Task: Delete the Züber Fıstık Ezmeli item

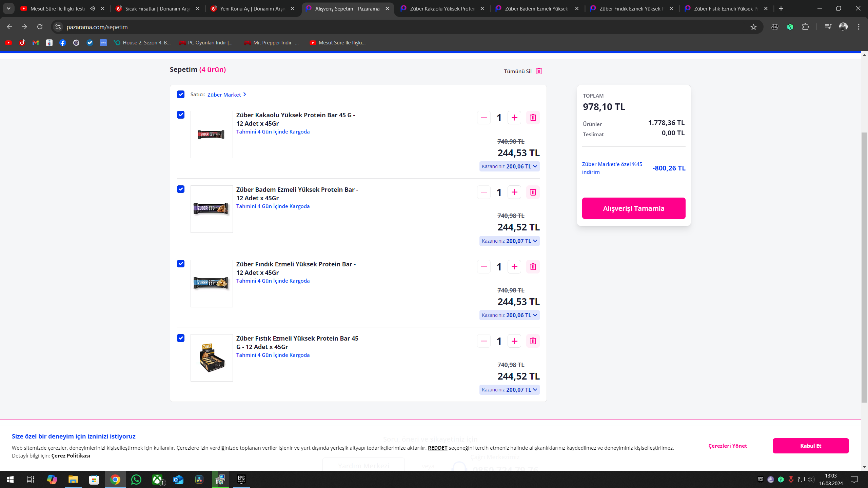Action: click(x=533, y=341)
